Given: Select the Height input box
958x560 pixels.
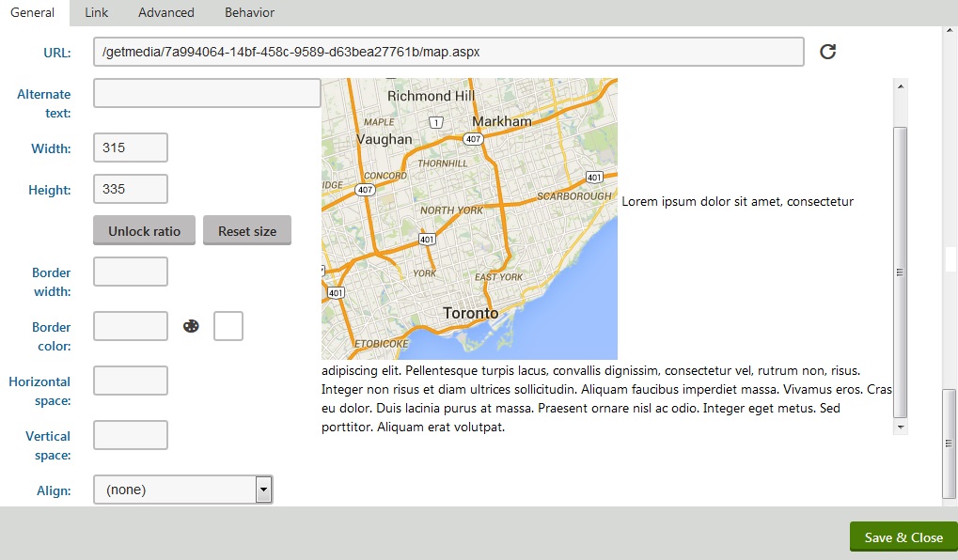Looking at the screenshot, I should 131,190.
